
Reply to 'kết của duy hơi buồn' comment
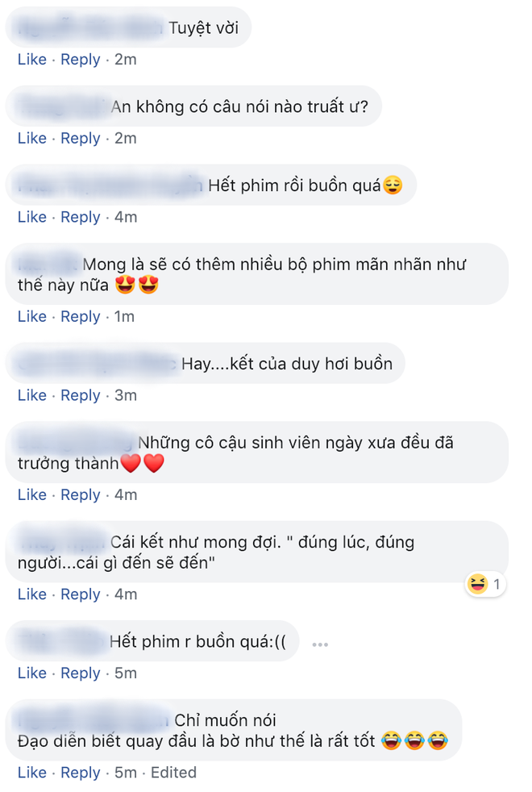[x=81, y=395]
